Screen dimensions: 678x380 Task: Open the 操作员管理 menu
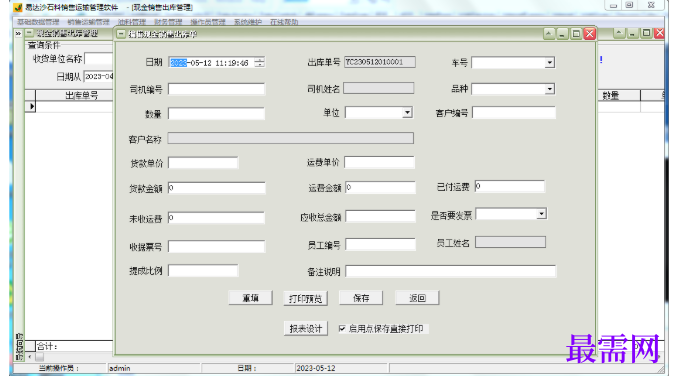(208, 22)
